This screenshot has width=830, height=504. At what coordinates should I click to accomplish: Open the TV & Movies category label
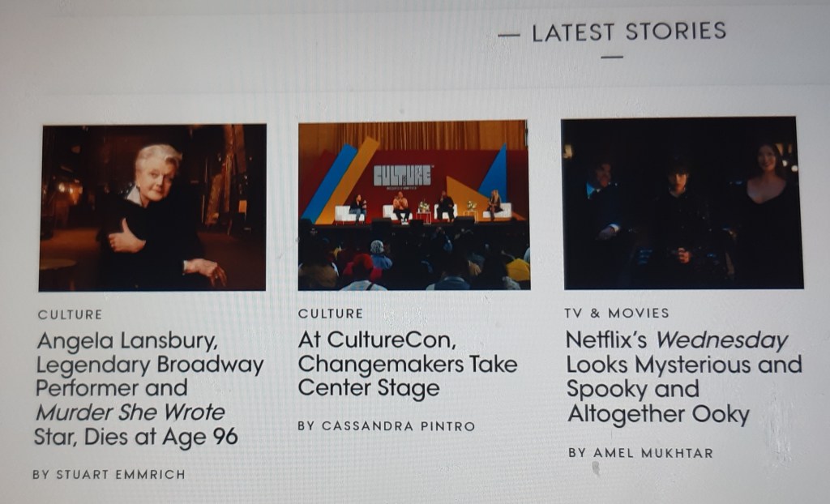click(x=617, y=313)
